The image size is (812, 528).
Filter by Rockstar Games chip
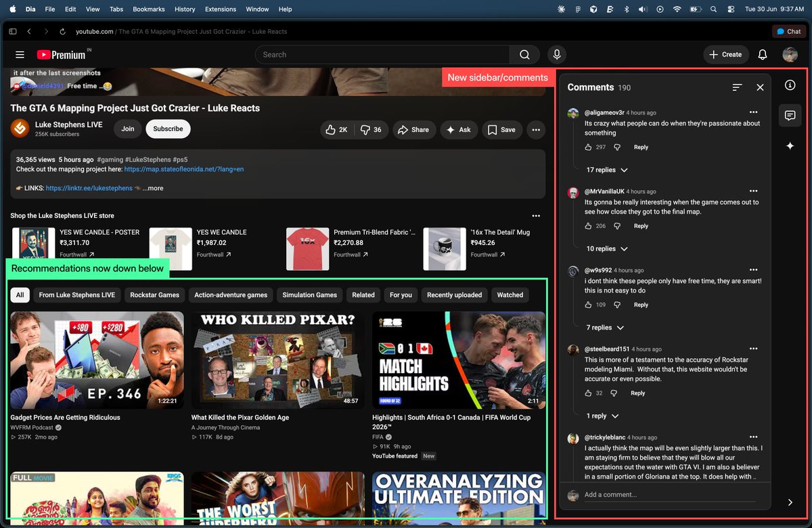[154, 295]
